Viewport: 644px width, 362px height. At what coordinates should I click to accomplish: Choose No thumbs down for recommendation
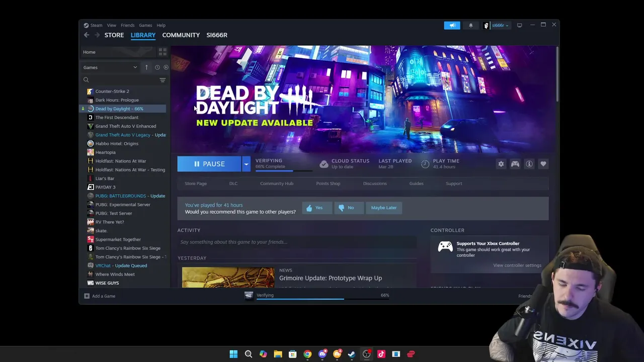(x=349, y=208)
